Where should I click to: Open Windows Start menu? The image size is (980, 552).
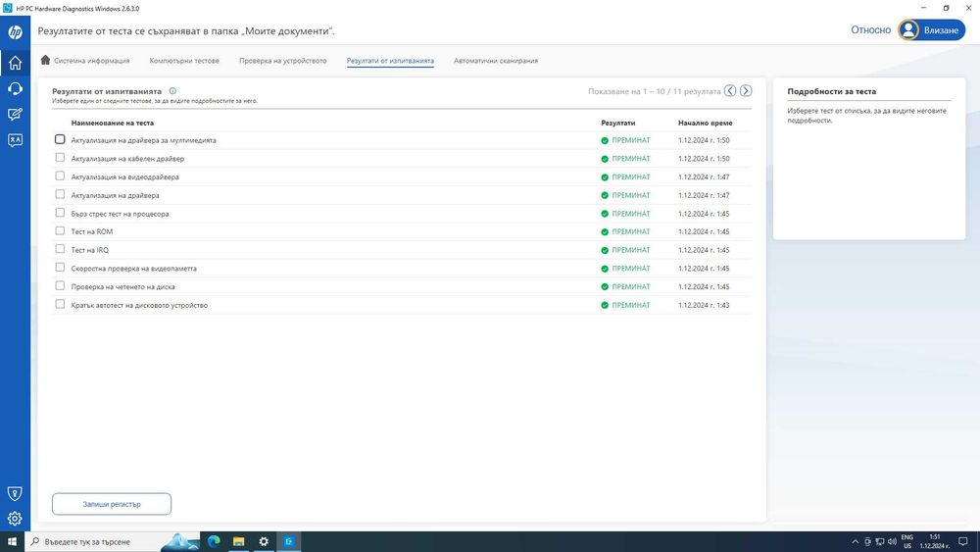tap(12, 541)
